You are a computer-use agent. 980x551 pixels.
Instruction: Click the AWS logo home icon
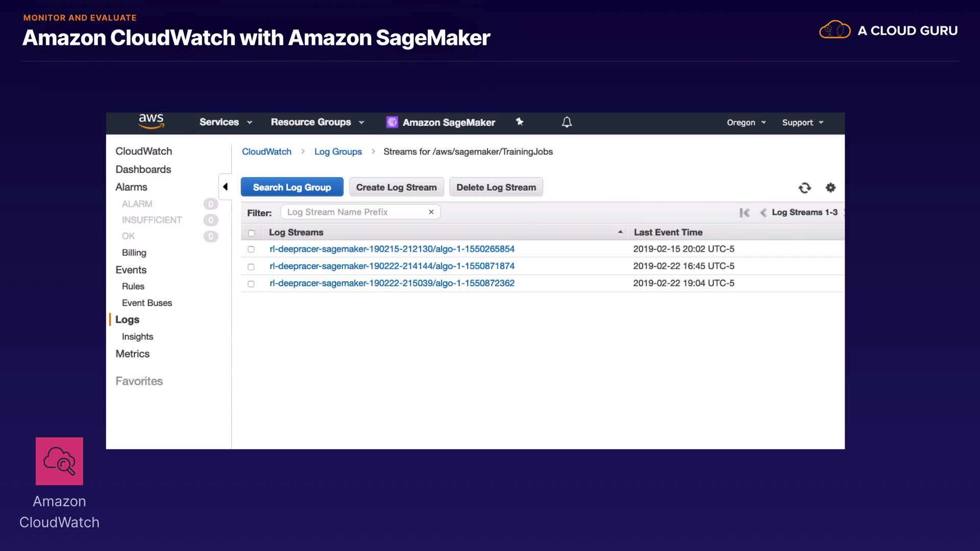point(151,121)
